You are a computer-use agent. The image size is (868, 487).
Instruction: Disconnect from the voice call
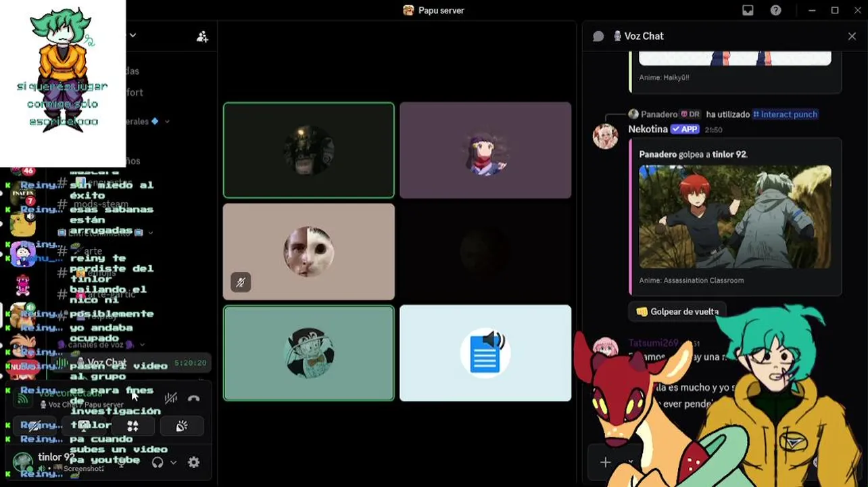[x=194, y=398]
